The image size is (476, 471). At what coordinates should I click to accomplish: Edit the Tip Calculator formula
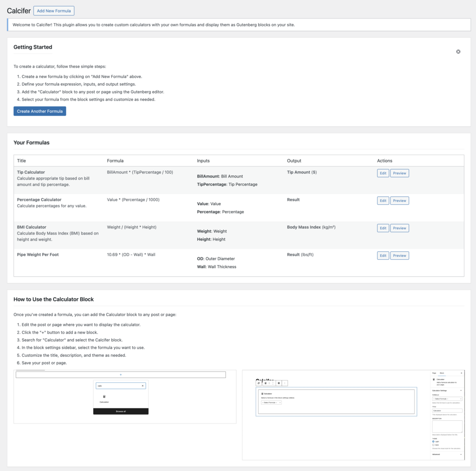[383, 173]
